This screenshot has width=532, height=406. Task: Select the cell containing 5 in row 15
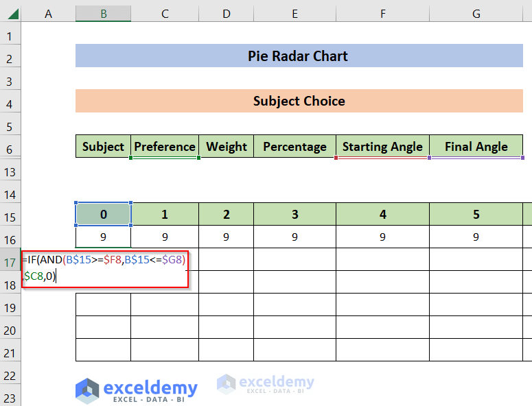pos(476,215)
